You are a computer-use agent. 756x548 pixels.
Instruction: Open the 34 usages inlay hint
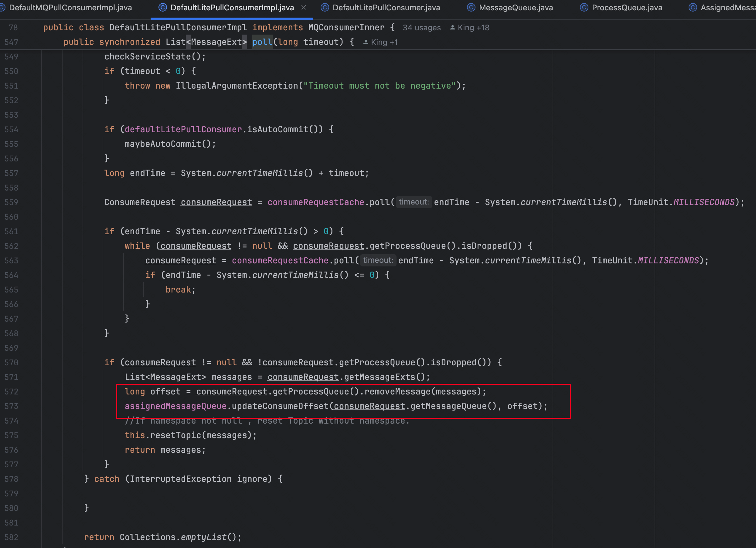[421, 28]
